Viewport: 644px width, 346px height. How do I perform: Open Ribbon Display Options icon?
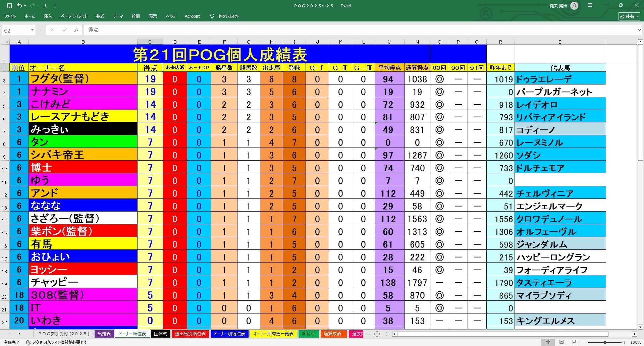[590, 6]
